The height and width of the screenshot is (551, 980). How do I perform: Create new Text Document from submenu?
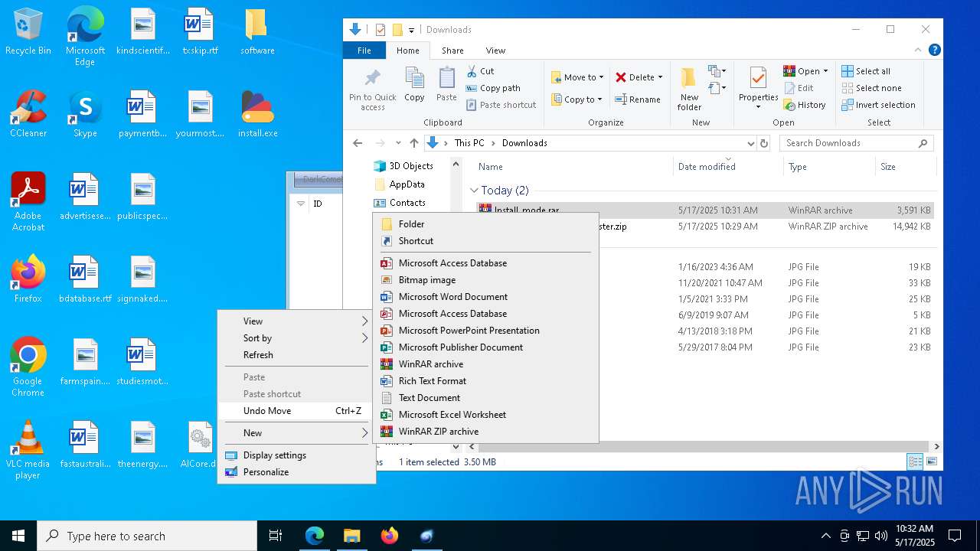click(485, 398)
